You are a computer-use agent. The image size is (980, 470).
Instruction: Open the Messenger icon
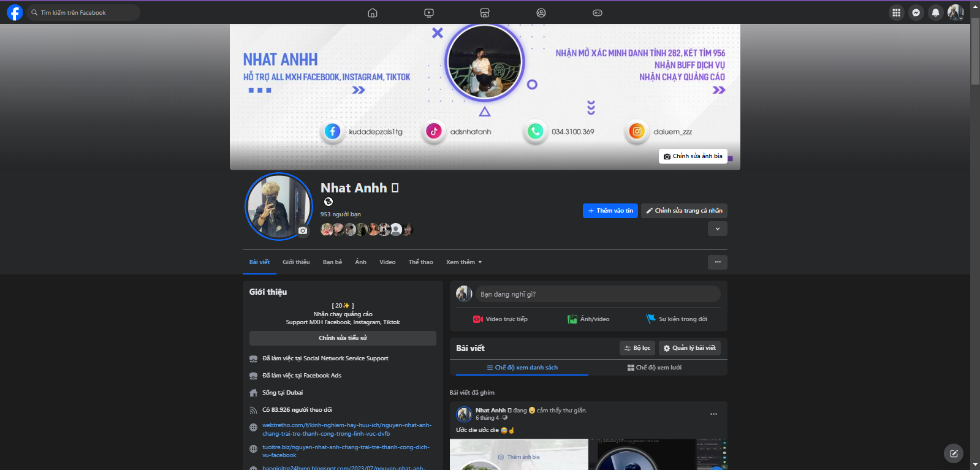[916, 12]
